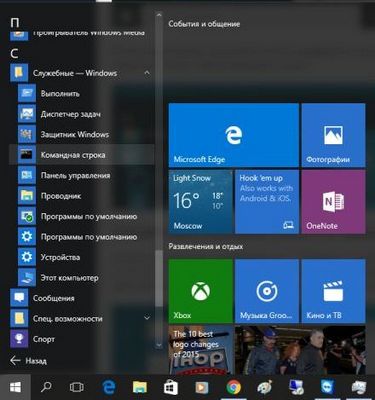Click the app list scrollbar thumb
The height and width of the screenshot is (400, 375).
[159, 278]
